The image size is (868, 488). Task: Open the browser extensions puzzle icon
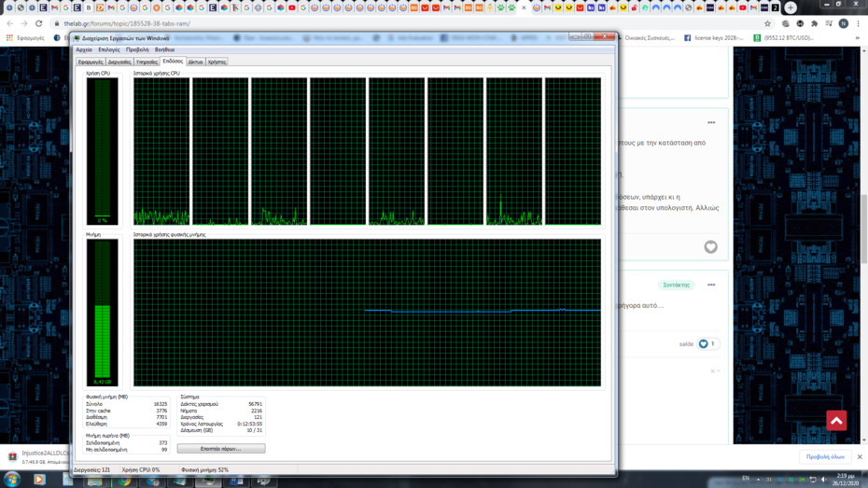(814, 23)
